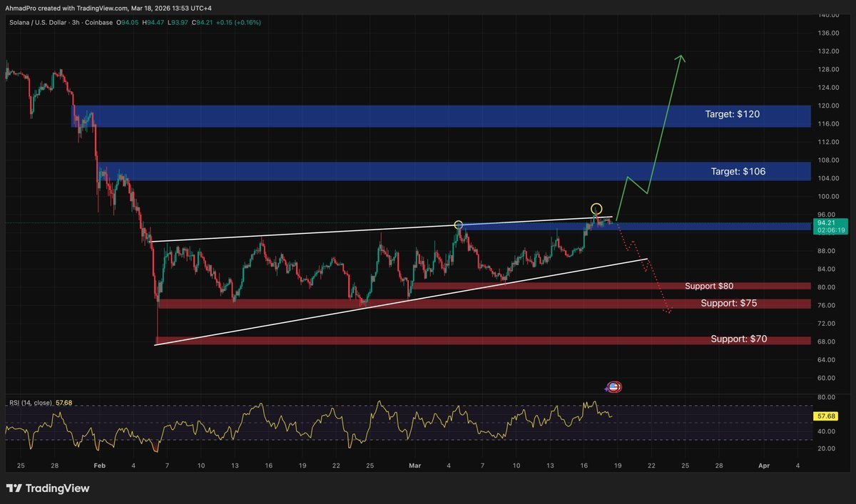This screenshot has height=504, width=856.
Task: Select the Target: $120 label
Action: point(734,114)
